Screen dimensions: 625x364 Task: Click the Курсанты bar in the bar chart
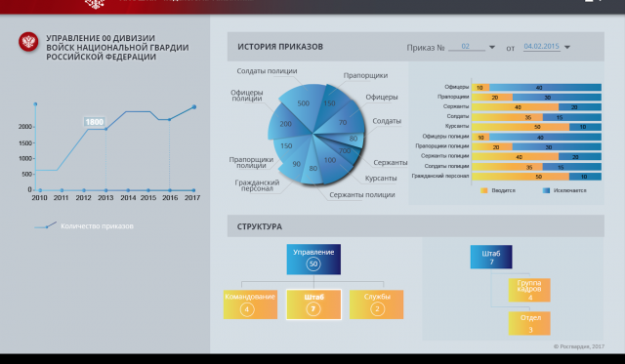point(536,127)
